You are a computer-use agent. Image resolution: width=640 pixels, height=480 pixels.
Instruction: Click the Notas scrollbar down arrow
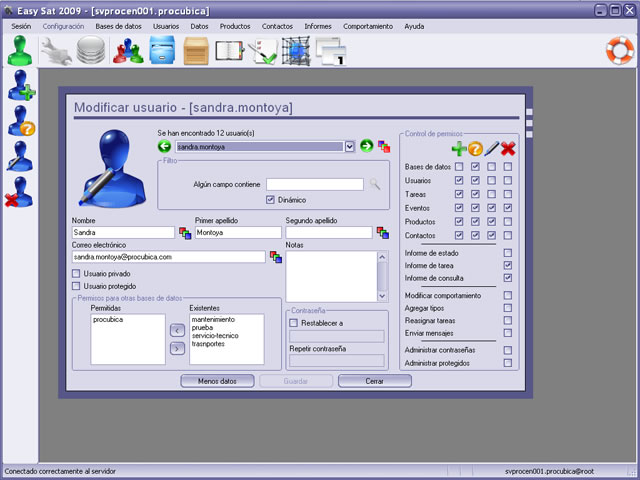point(382,296)
